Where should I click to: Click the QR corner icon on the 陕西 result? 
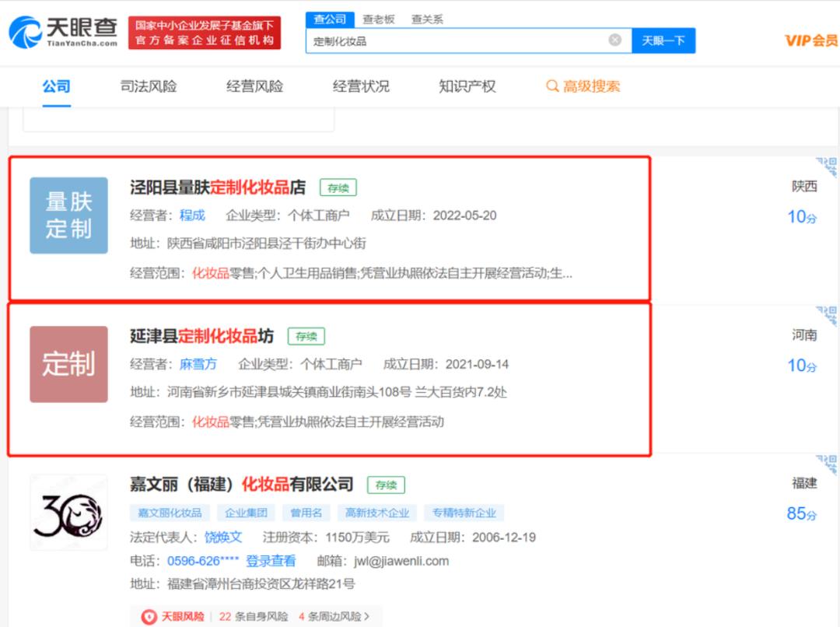pos(828,166)
